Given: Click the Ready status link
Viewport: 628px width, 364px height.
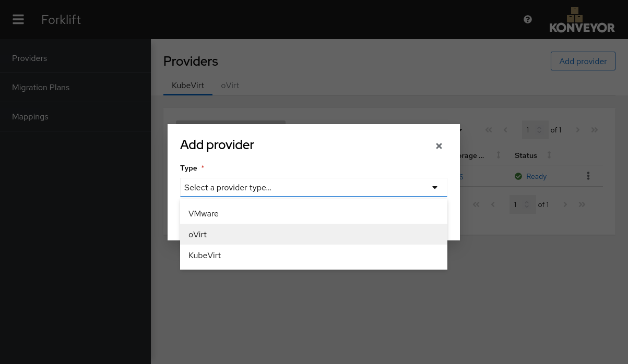Looking at the screenshot, I should pos(536,176).
